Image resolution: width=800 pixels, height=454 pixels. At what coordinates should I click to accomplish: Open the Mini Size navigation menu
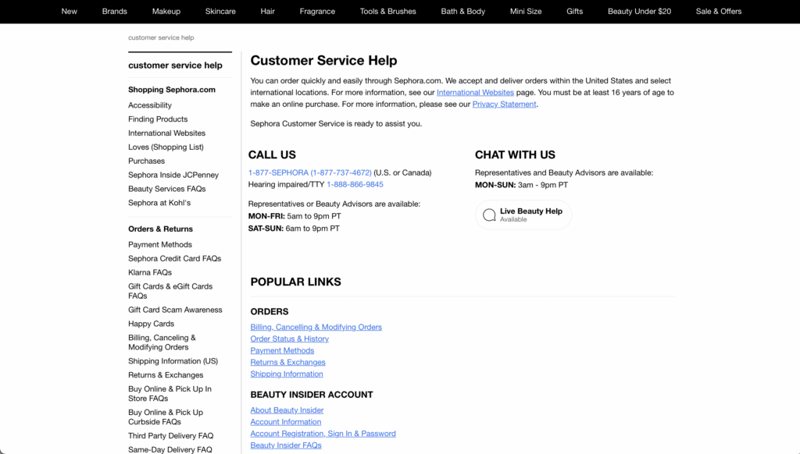pyautogui.click(x=526, y=11)
